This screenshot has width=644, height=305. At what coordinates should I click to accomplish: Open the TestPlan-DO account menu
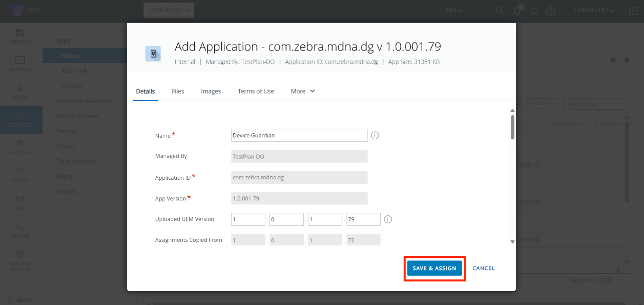(x=593, y=11)
